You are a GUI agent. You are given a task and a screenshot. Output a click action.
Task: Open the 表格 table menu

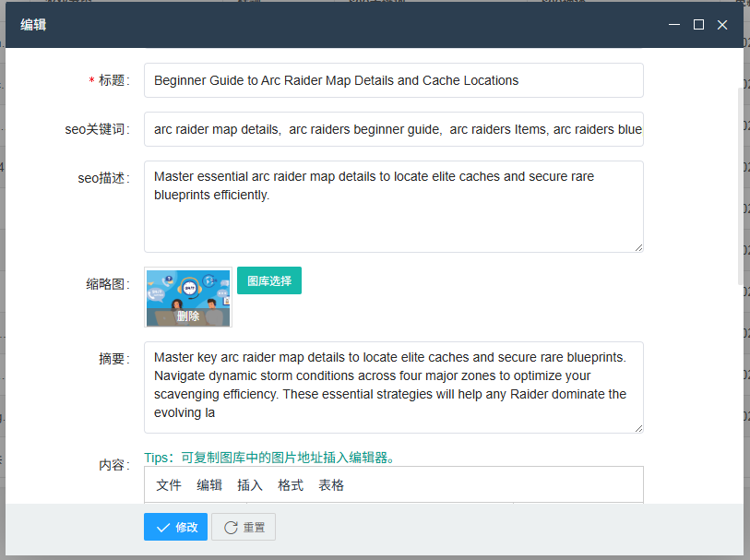[331, 485]
